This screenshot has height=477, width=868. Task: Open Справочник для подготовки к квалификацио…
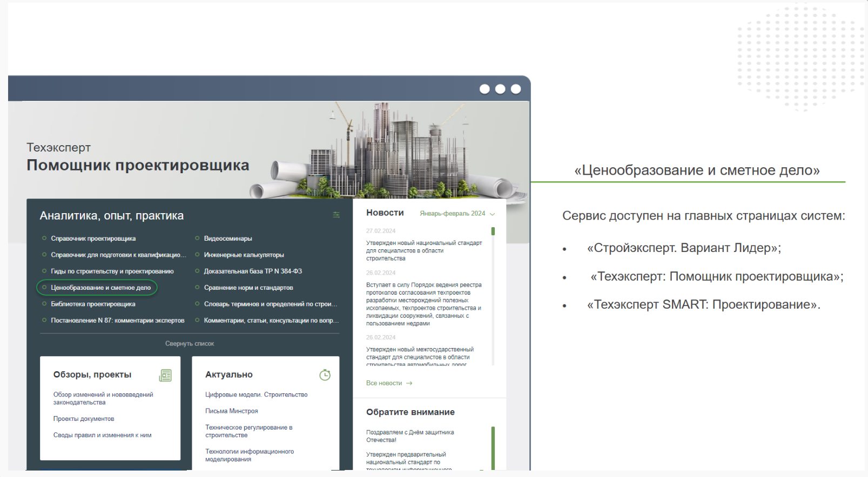(x=118, y=255)
